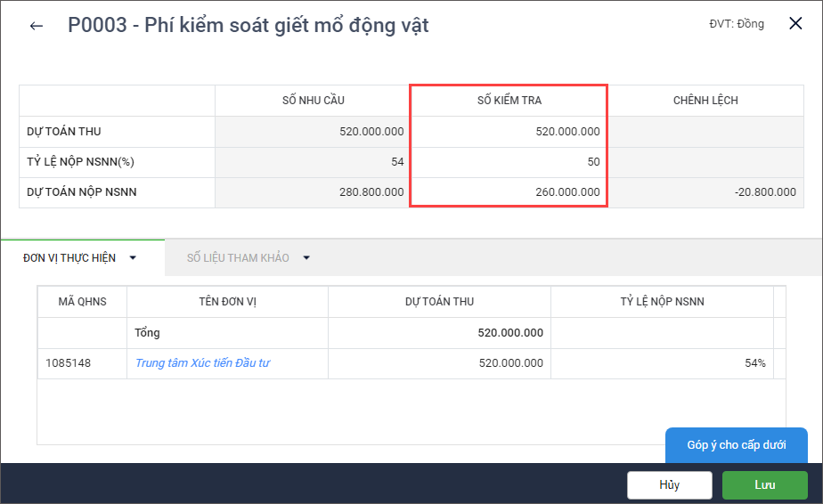
Task: Click the MÃ QHNS column header
Action: 82,302
